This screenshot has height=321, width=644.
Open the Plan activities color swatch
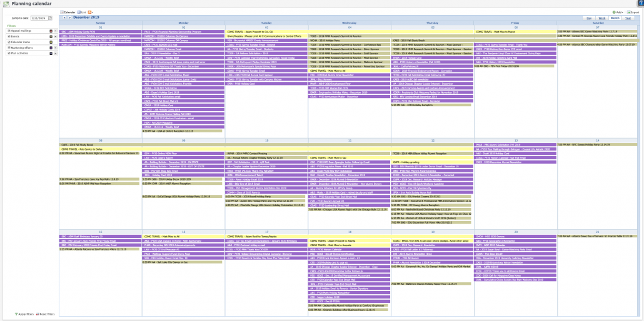tap(51, 53)
